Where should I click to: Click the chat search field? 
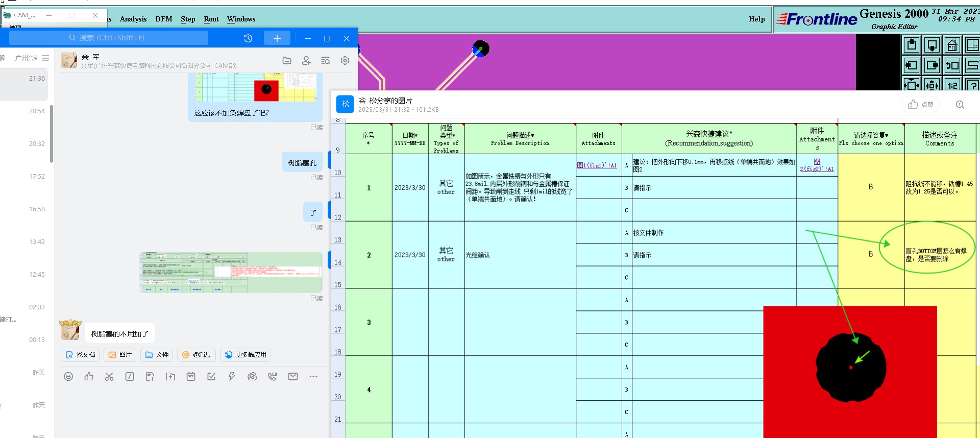[109, 38]
